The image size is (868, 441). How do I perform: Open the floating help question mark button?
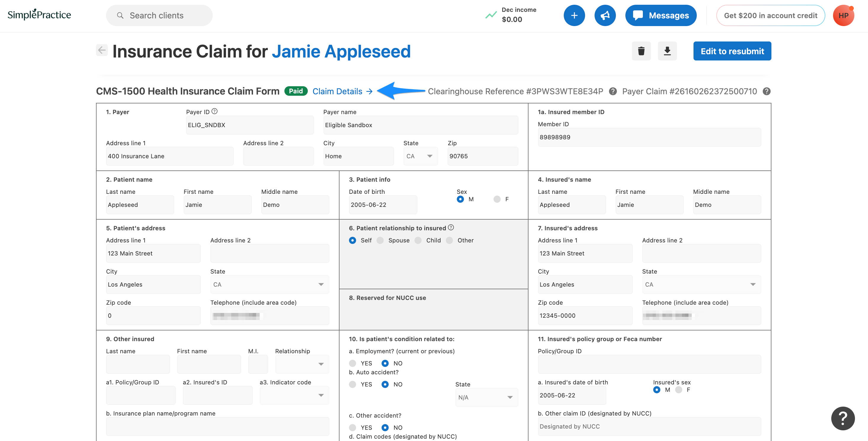(x=843, y=418)
